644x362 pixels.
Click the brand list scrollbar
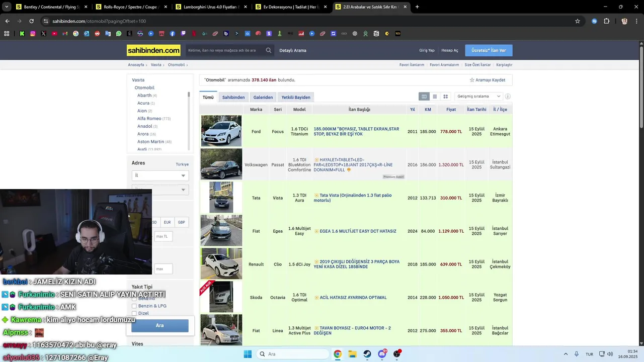(x=189, y=95)
